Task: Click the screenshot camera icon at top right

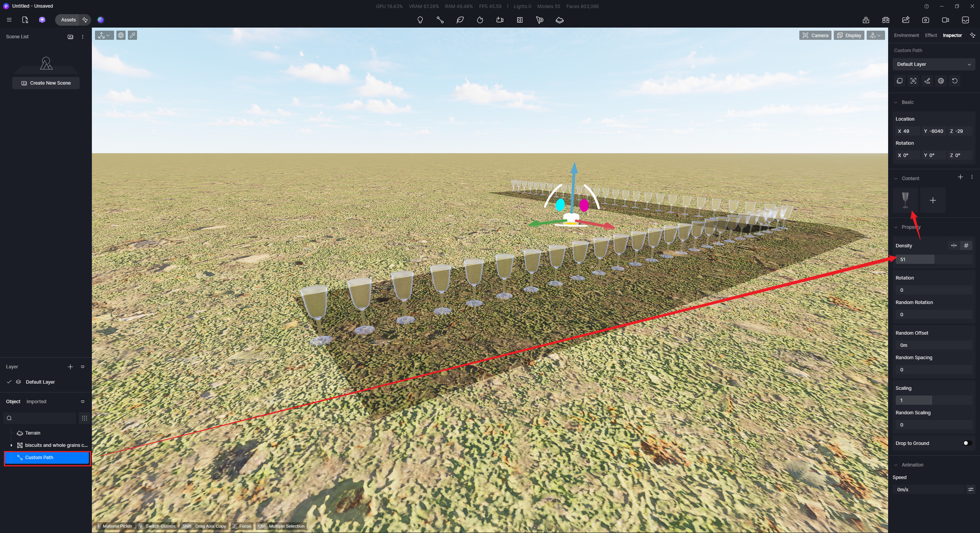Action: (x=926, y=20)
